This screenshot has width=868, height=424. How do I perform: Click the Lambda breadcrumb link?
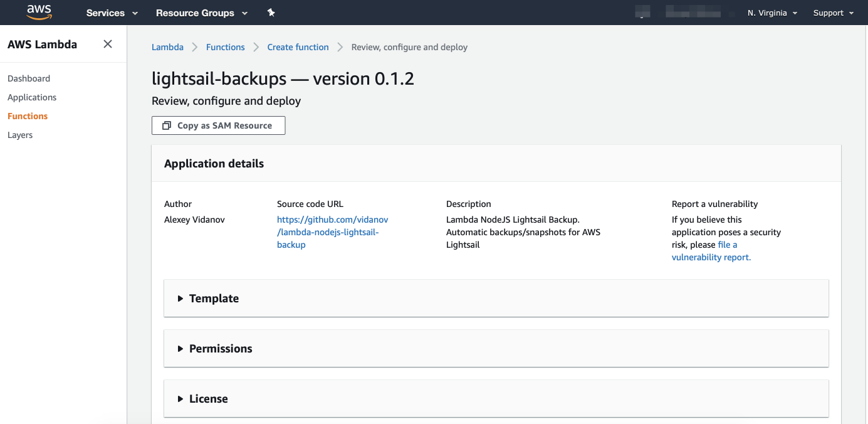click(x=167, y=47)
